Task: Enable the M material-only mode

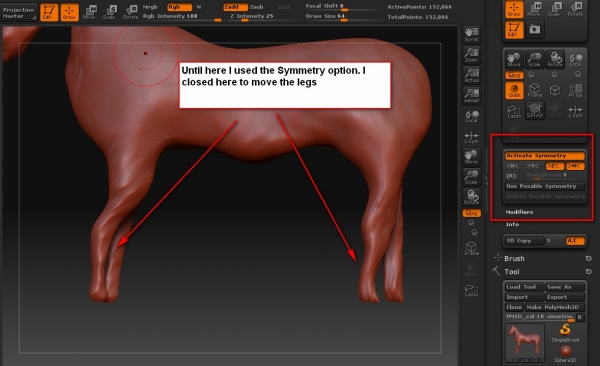Action: coord(199,7)
